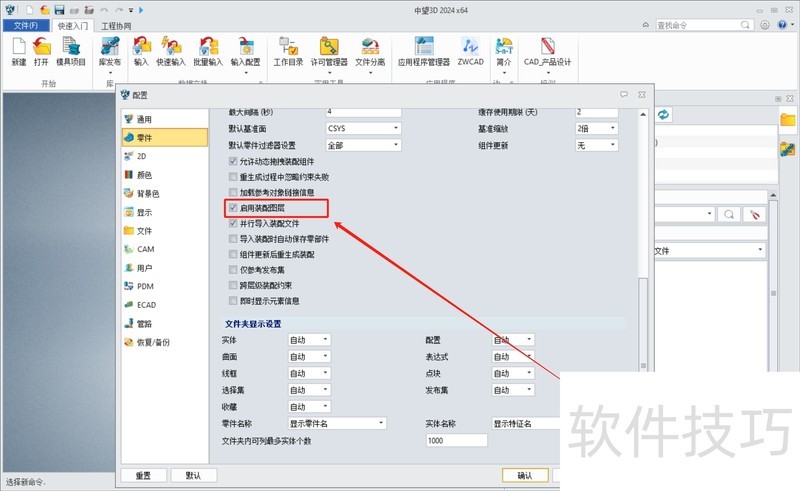Toggle 允许动态拖拽装配组件 checkbox
The image size is (800, 491).
tap(233, 161)
